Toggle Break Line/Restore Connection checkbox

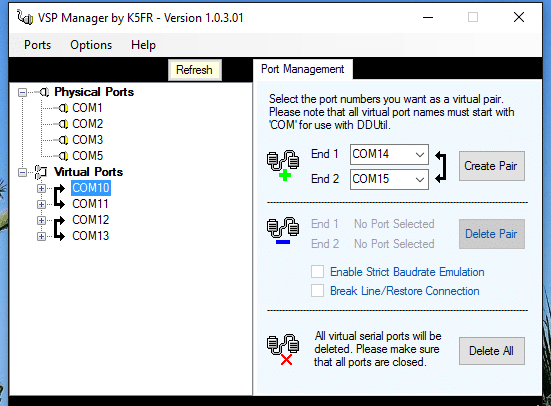tap(317, 291)
